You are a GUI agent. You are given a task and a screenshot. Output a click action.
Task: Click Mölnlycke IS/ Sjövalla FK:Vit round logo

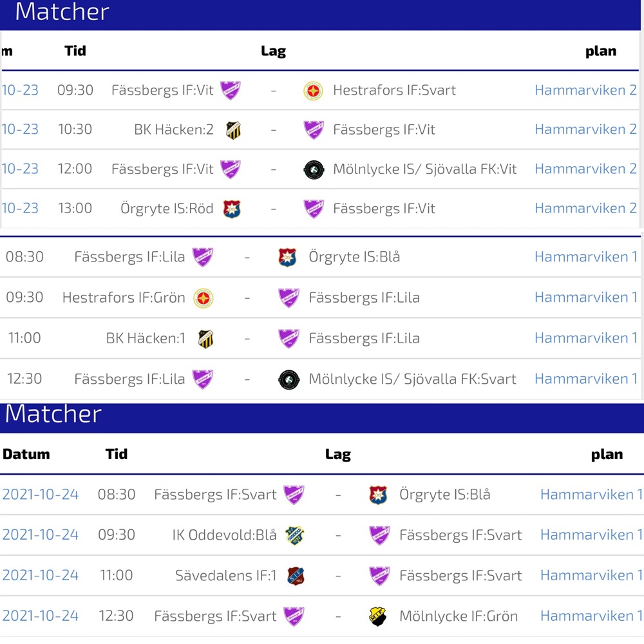pyautogui.click(x=314, y=169)
